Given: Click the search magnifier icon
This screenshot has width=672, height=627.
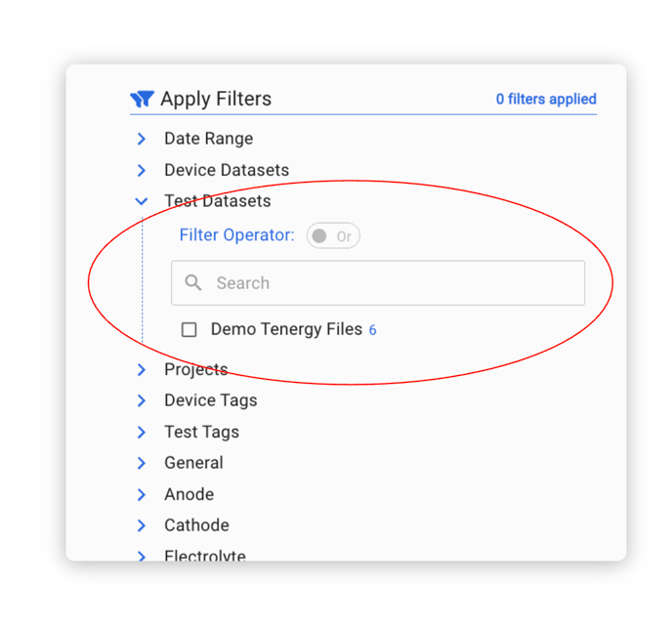Looking at the screenshot, I should coord(193,283).
